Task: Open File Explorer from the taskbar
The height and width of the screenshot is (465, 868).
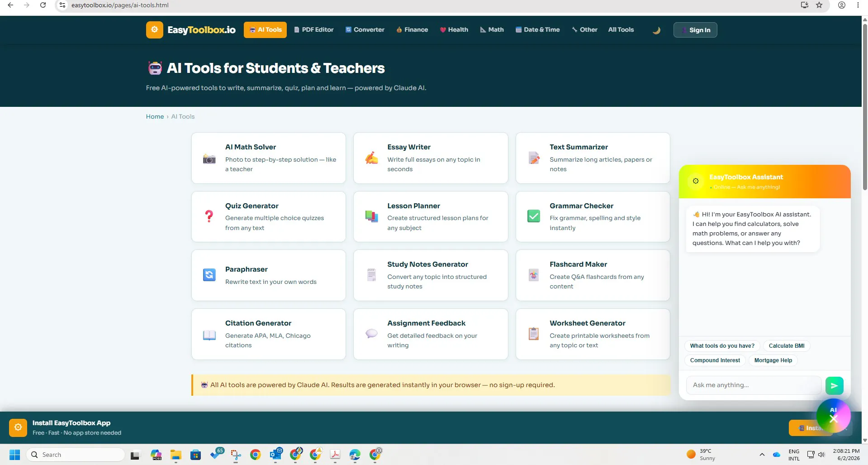Action: pyautogui.click(x=176, y=455)
